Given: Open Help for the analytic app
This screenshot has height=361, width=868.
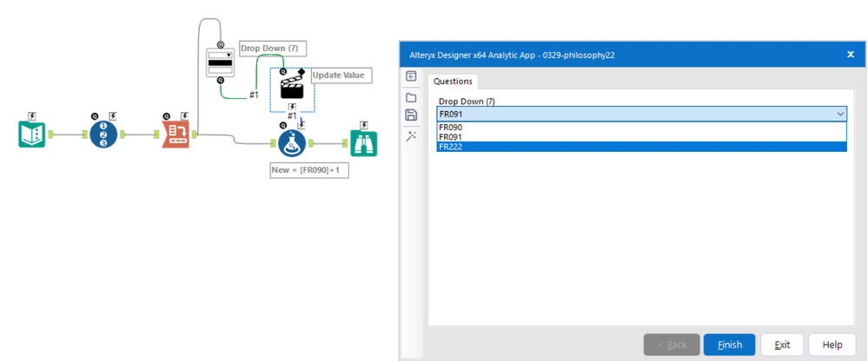Looking at the screenshot, I should coord(832,345).
